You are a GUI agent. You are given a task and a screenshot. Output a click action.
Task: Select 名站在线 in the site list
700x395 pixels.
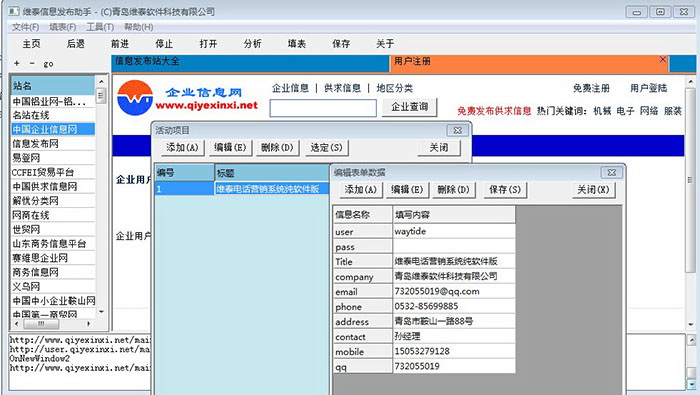click(53, 115)
